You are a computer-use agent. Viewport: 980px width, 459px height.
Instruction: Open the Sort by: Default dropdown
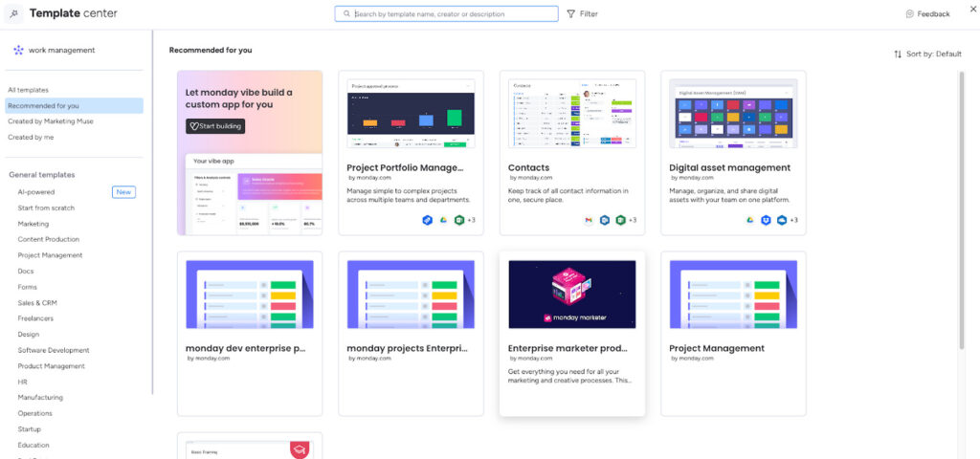[927, 55]
